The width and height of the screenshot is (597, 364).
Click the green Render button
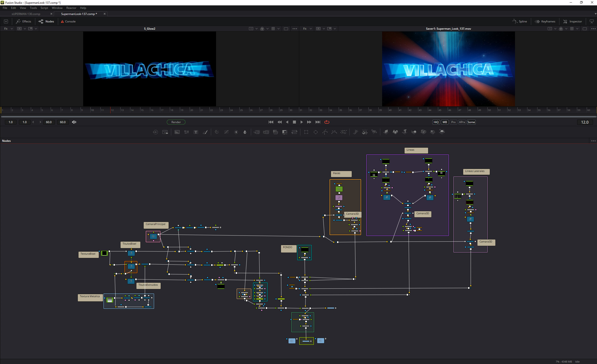[x=176, y=122]
